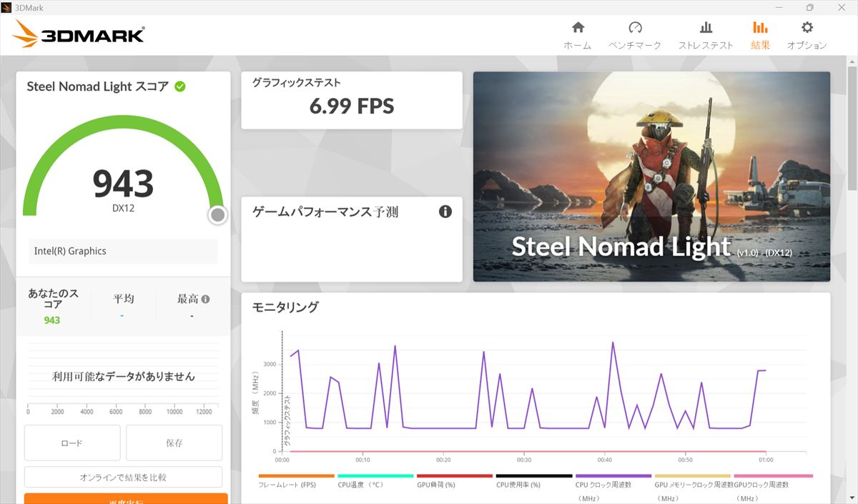Viewport: 858px width, 504px height.
Task: Click the game performance info icon
Action: pyautogui.click(x=445, y=212)
